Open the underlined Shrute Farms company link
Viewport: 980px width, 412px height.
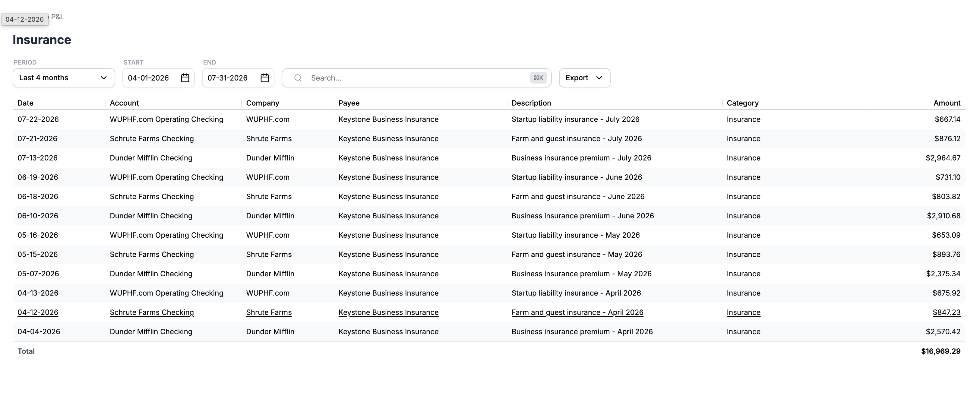point(269,312)
